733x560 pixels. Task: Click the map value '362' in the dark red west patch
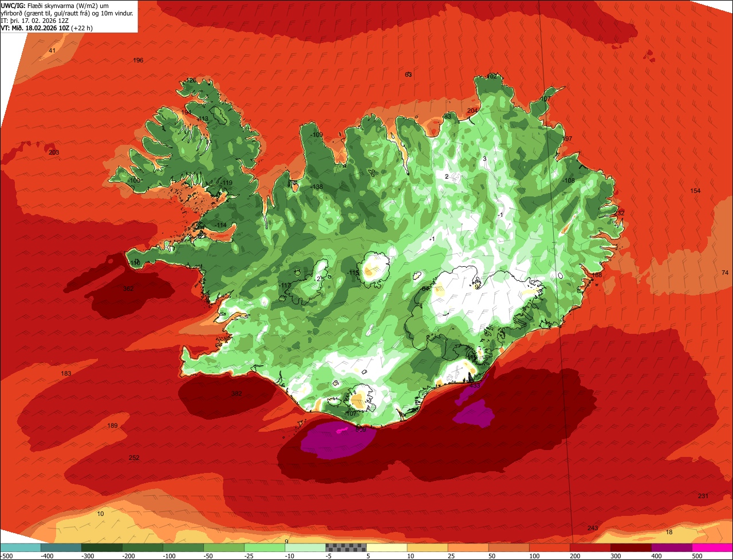pos(129,289)
